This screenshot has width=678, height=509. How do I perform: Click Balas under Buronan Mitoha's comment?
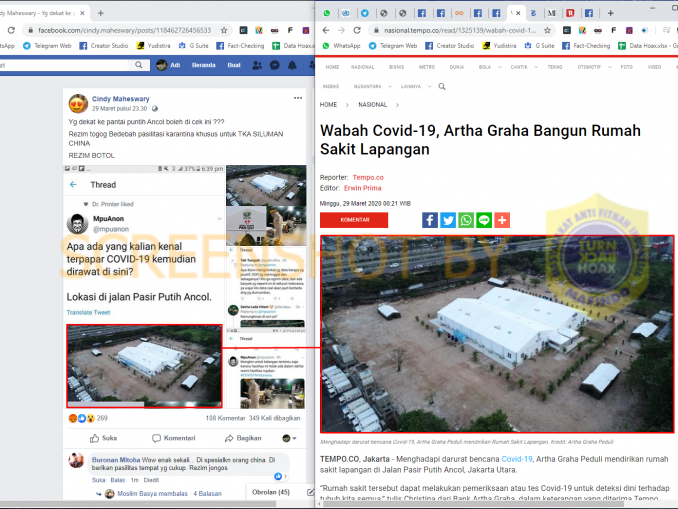click(x=118, y=480)
